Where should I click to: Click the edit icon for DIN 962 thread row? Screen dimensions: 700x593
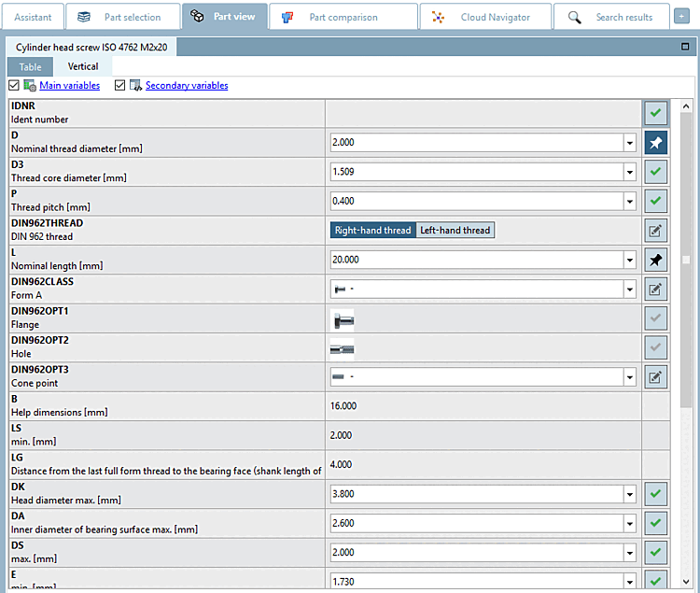click(655, 231)
